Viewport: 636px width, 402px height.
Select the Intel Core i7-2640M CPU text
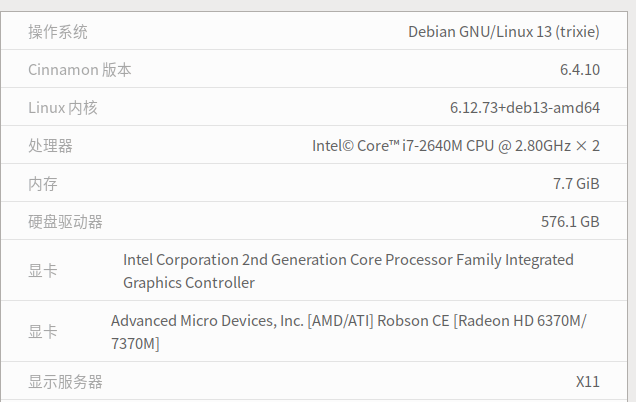(455, 146)
